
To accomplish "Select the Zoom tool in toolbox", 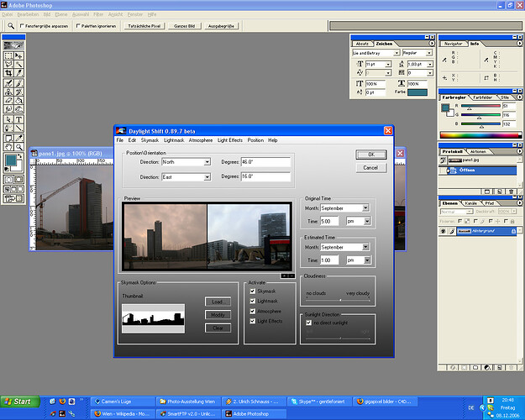I will (x=18, y=147).
